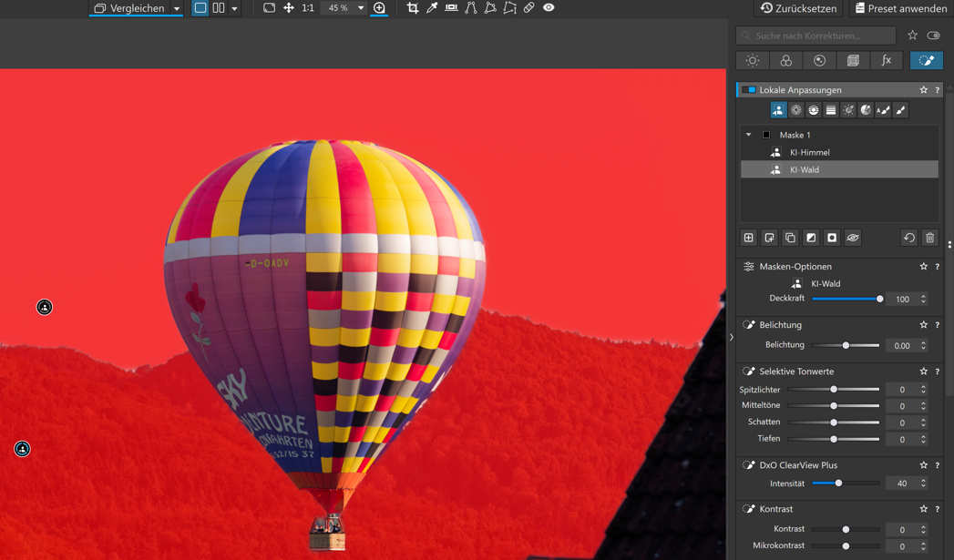This screenshot has width=954, height=560.
Task: Click the trash icon below the mask list
Action: [x=929, y=238]
